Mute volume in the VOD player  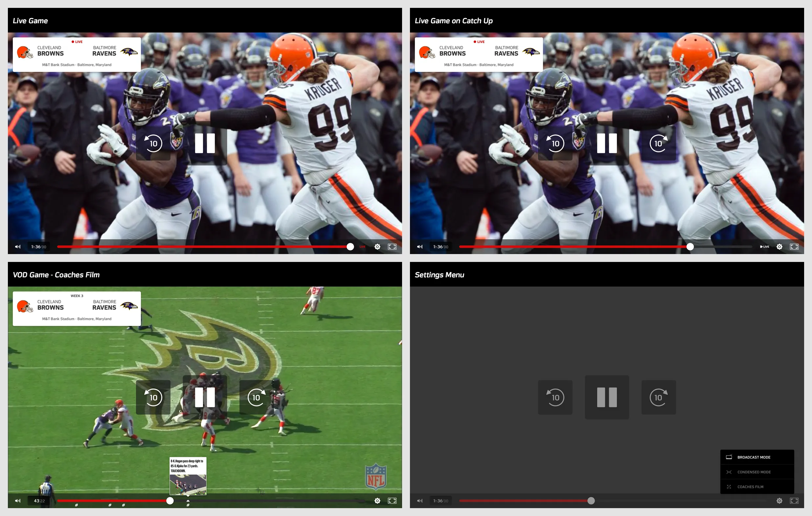pyautogui.click(x=18, y=501)
